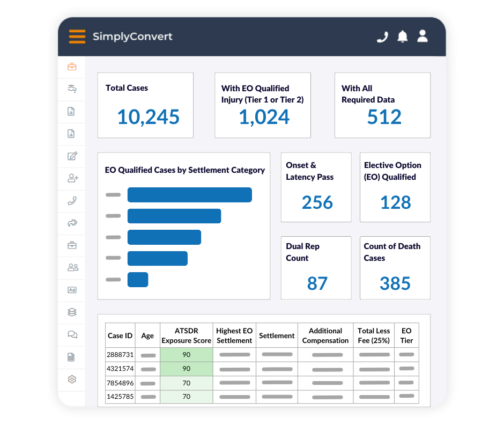Click the 128 value
Viewport: 504px width, 423px height.
pyautogui.click(x=396, y=202)
